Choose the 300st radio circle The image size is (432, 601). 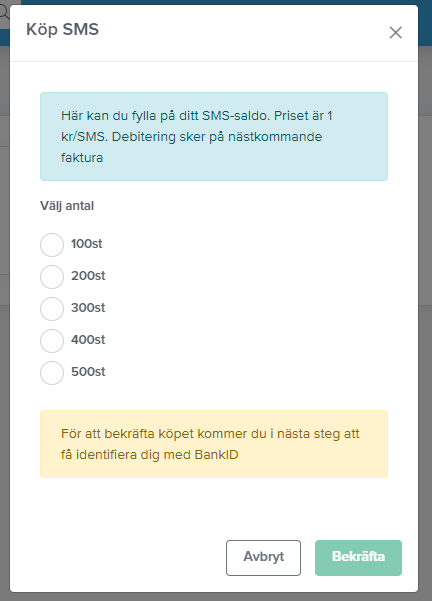pyautogui.click(x=52, y=309)
